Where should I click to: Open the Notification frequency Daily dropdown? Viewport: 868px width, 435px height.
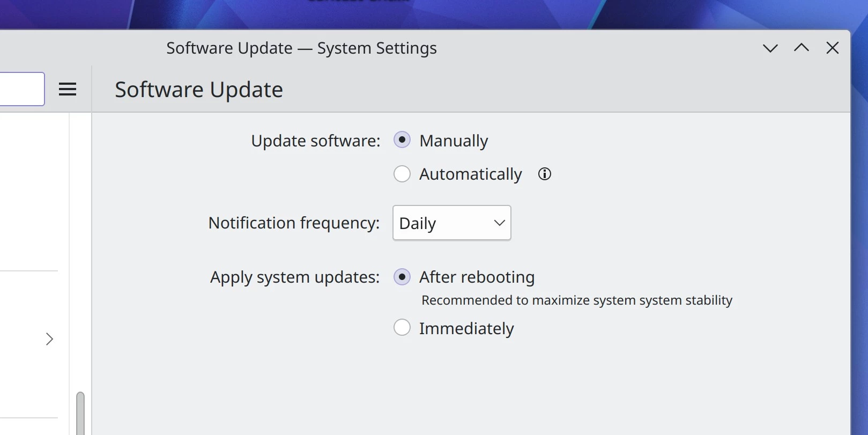point(452,223)
